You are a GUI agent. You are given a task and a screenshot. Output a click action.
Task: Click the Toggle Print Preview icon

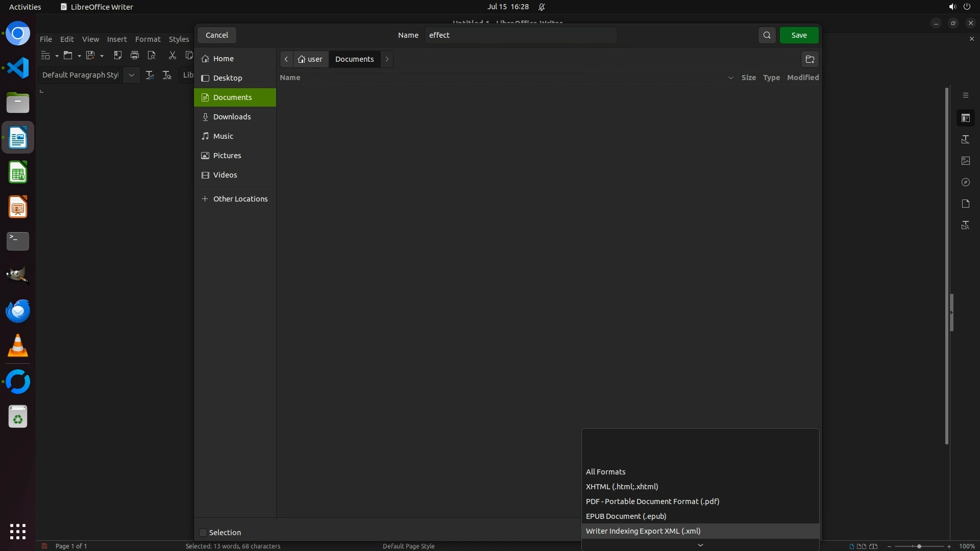(152, 55)
